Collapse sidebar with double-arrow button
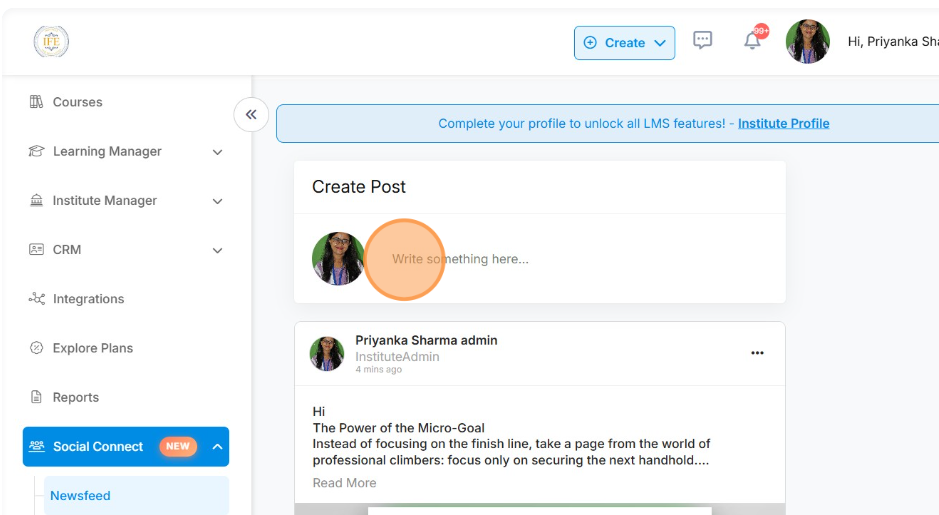Viewport: 939px width, 515px height. [251, 114]
